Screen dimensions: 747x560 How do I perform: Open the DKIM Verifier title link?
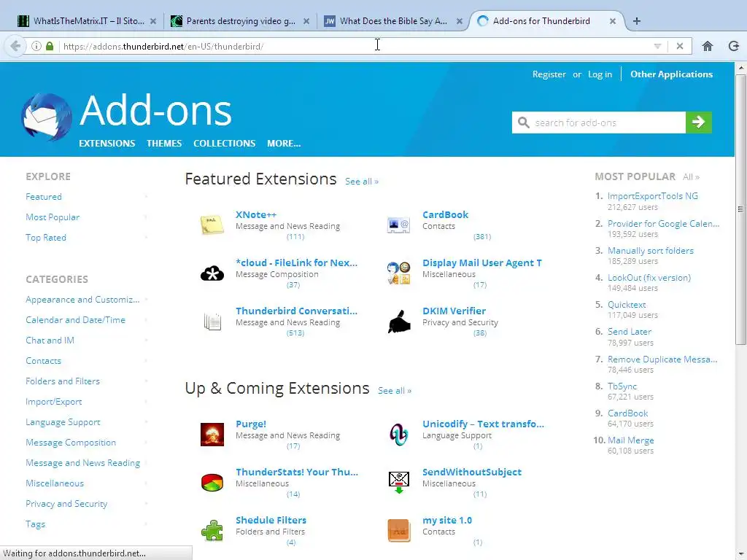click(454, 311)
